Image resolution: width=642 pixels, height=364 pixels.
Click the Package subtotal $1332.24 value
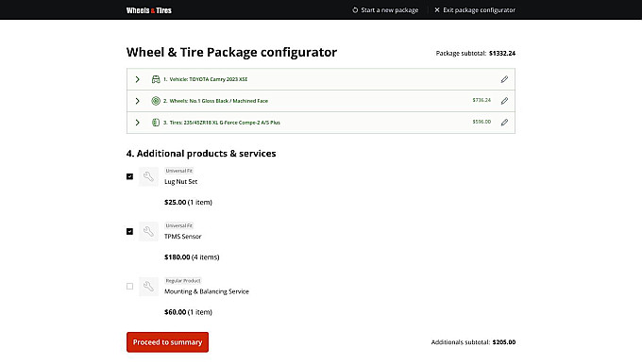tap(502, 53)
